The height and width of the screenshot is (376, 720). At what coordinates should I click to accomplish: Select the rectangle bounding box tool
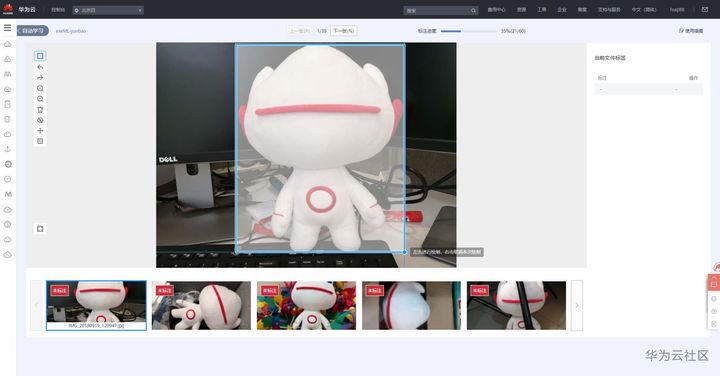40,56
